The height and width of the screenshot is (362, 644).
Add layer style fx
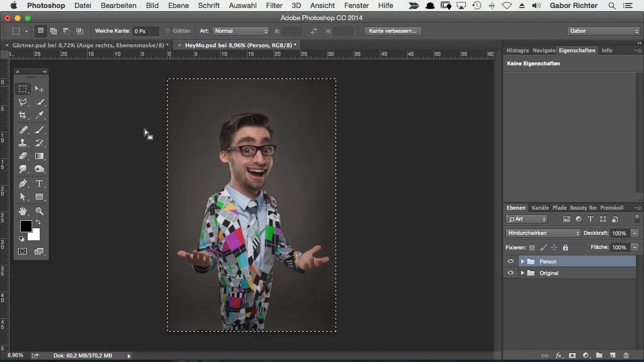(558, 355)
